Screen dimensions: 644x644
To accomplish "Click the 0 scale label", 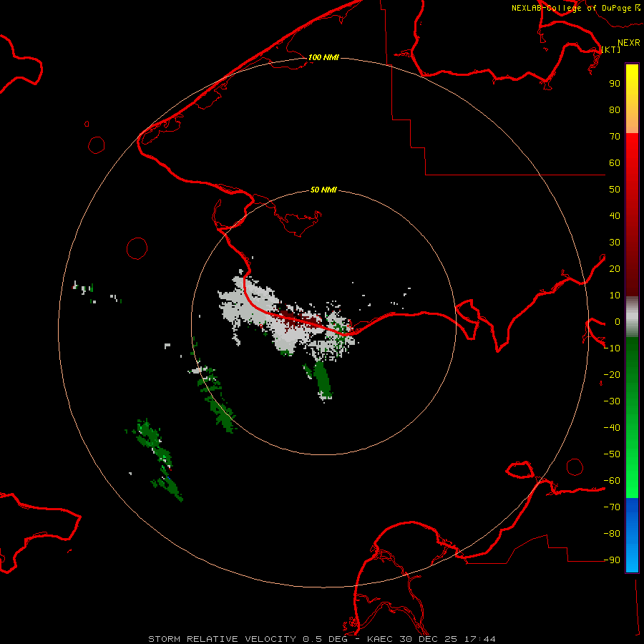I will click(x=618, y=322).
